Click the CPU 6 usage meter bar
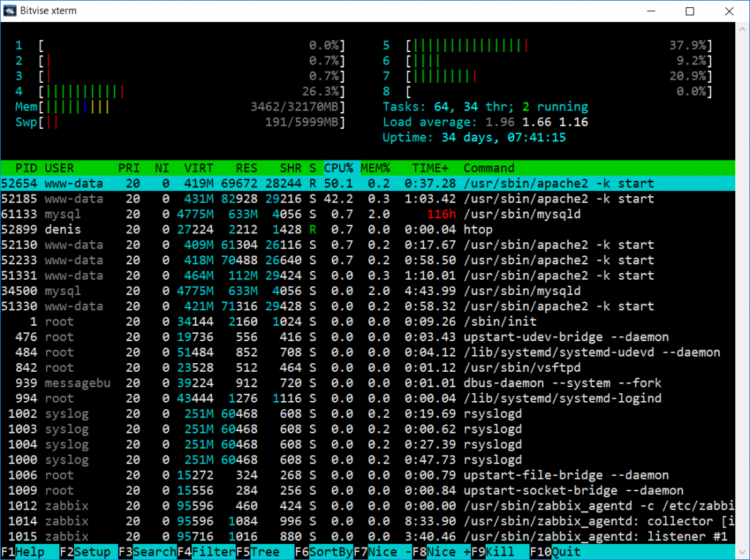The height and width of the screenshot is (560, 750). point(559,61)
